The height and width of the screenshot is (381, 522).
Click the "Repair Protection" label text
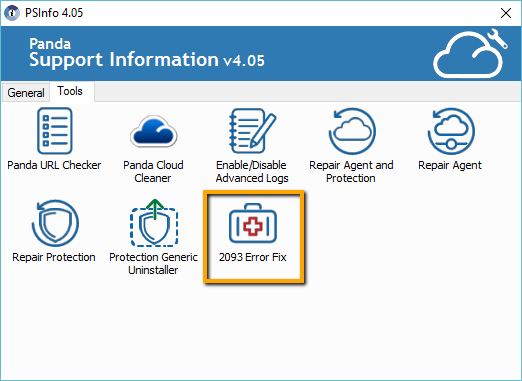click(x=54, y=257)
